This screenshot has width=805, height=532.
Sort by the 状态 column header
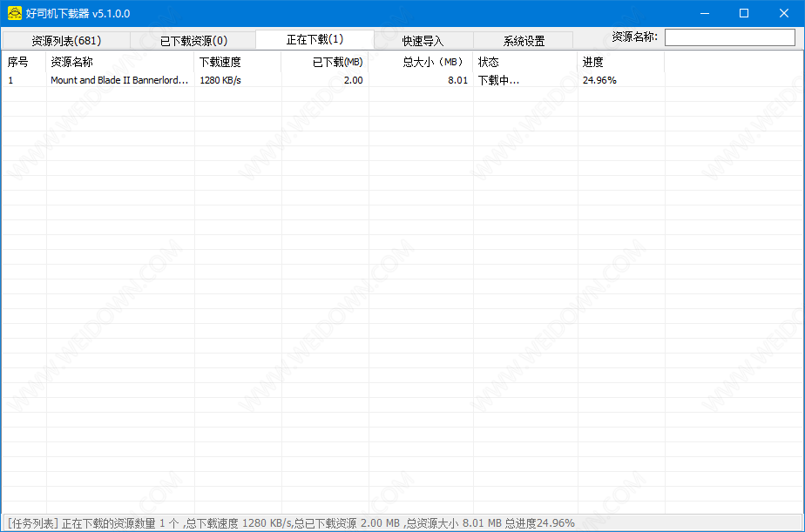click(x=525, y=62)
